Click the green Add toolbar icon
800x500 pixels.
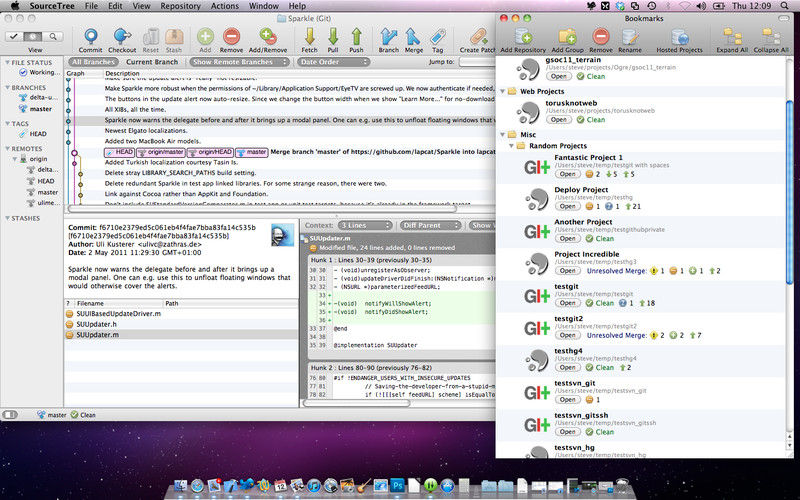click(205, 37)
